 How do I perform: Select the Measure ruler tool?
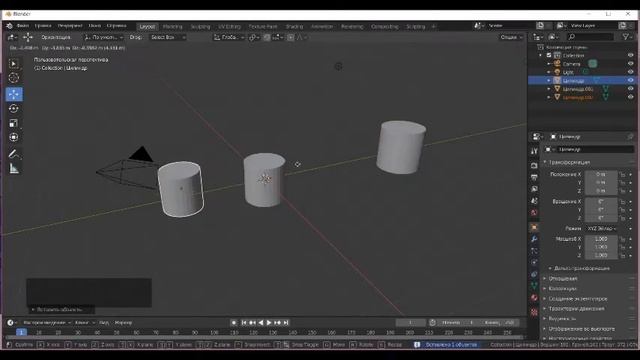pos(13,168)
